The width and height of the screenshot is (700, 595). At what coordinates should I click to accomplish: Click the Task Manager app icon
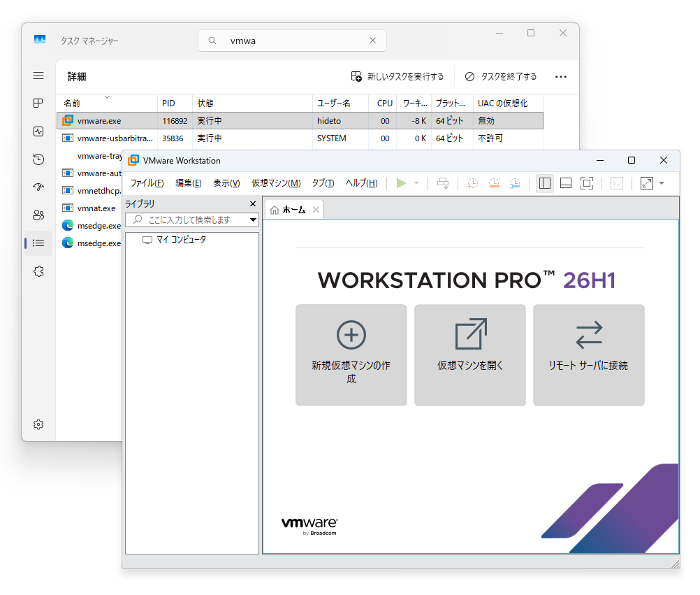(x=40, y=39)
